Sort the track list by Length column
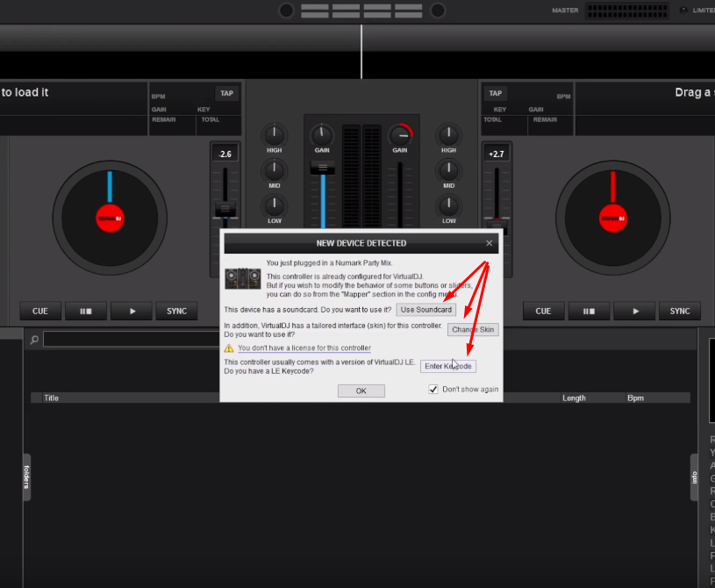 (574, 398)
